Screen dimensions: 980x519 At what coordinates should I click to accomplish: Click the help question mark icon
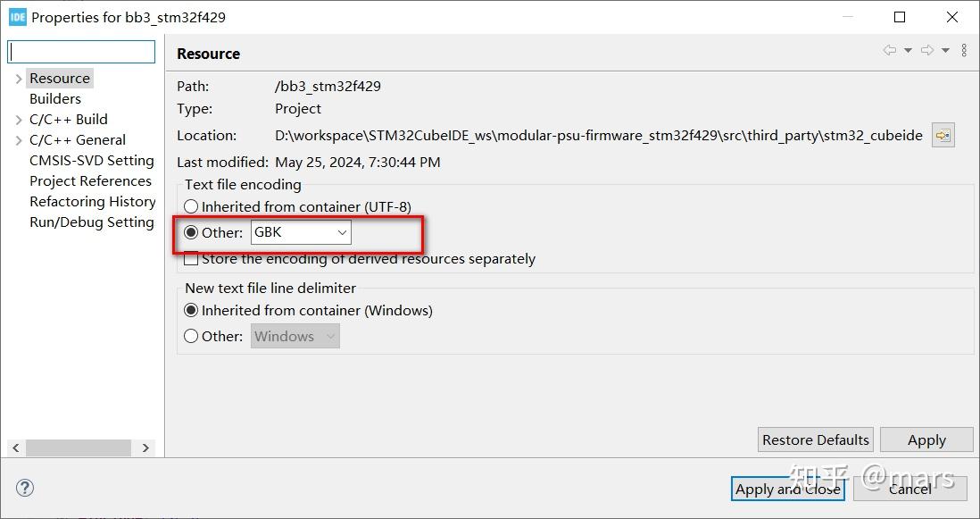(x=25, y=488)
